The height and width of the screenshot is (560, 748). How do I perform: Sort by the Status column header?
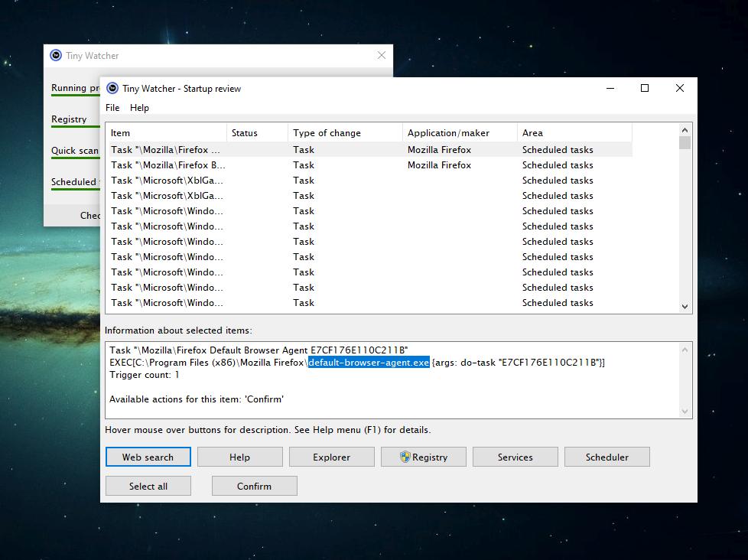[x=258, y=132]
